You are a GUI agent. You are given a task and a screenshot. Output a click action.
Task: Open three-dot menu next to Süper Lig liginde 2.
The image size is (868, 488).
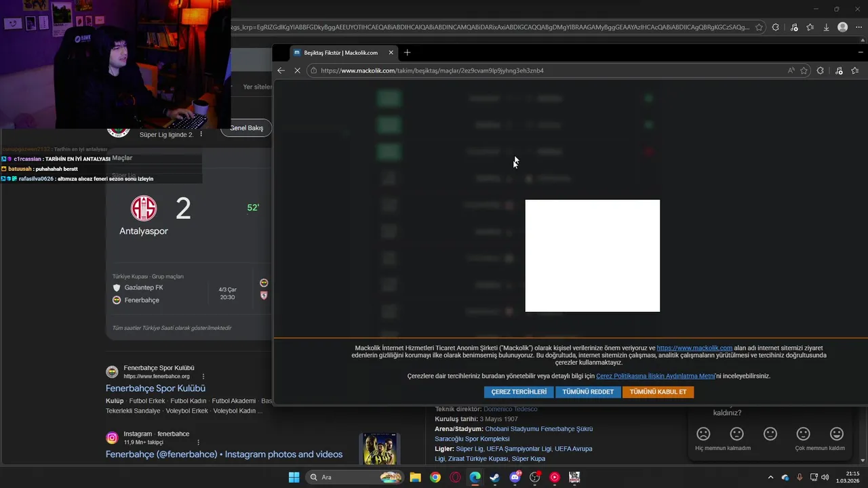(201, 134)
